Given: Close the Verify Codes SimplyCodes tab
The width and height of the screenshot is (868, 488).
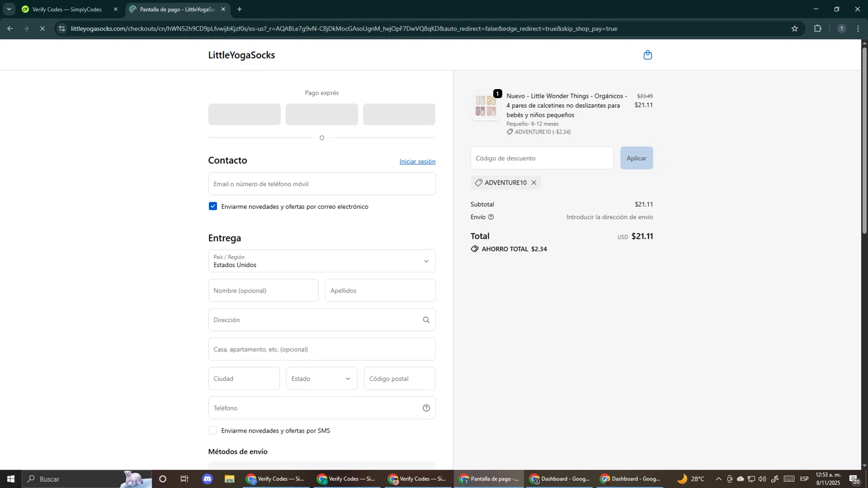Looking at the screenshot, I should [x=116, y=9].
